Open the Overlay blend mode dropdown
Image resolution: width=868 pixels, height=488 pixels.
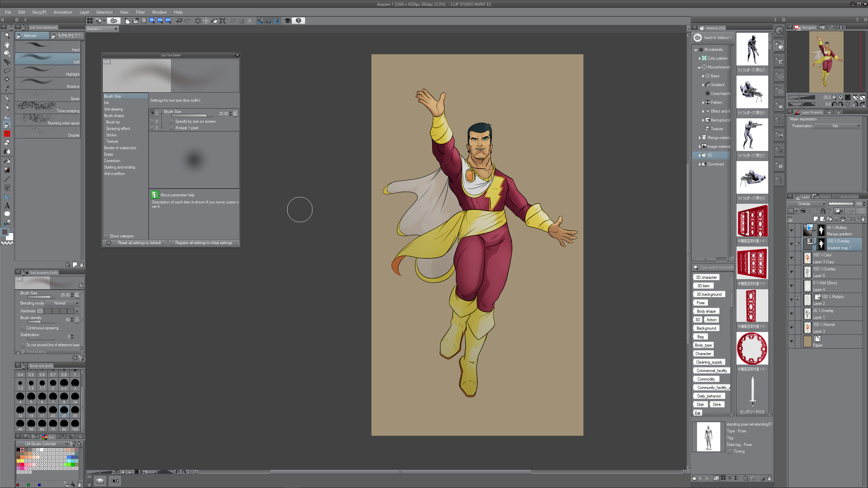point(806,204)
